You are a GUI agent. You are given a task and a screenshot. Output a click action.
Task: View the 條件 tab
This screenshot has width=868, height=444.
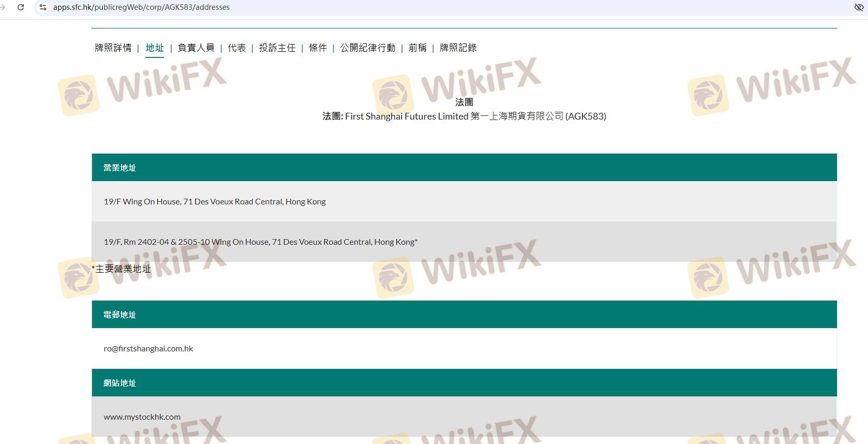(x=318, y=48)
